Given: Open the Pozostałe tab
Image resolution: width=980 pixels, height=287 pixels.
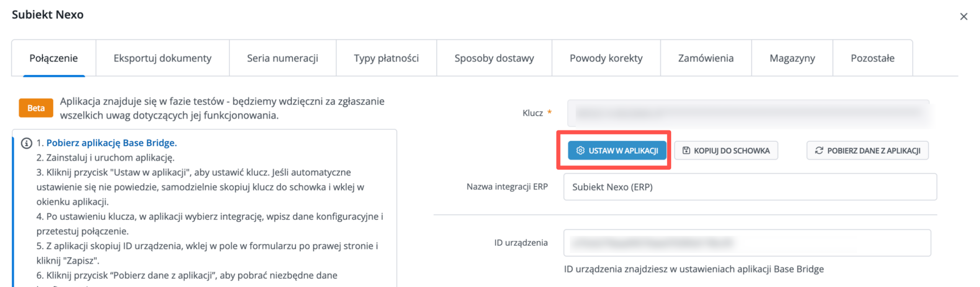Looking at the screenshot, I should (x=872, y=58).
